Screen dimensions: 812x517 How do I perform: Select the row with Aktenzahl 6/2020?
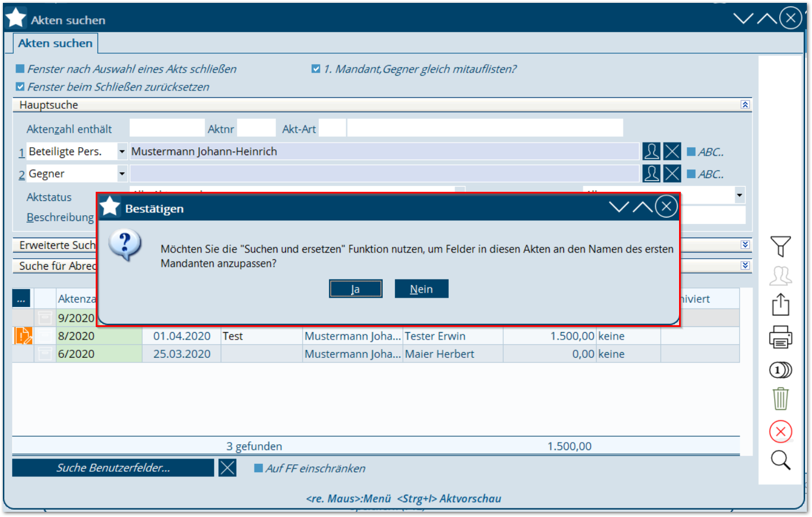point(376,354)
